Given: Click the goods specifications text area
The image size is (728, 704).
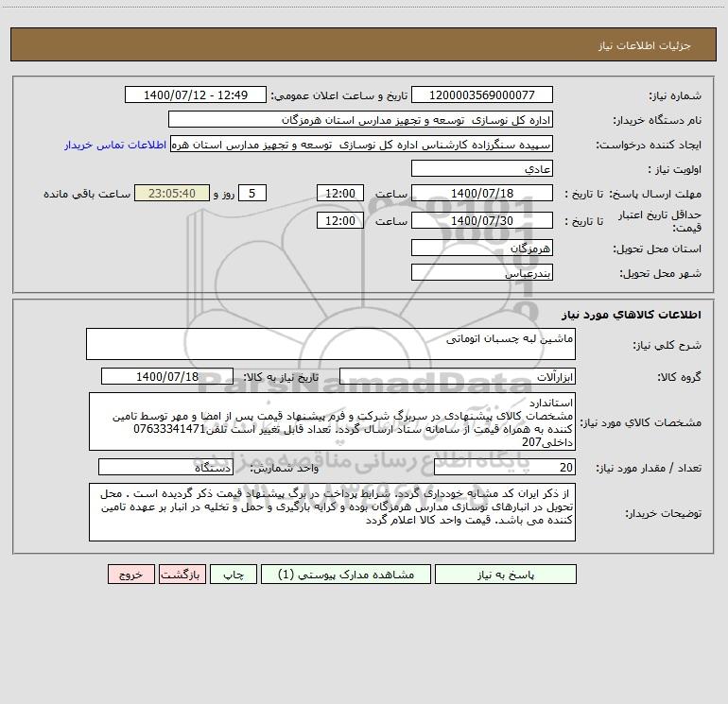Looking at the screenshot, I should [332, 421].
